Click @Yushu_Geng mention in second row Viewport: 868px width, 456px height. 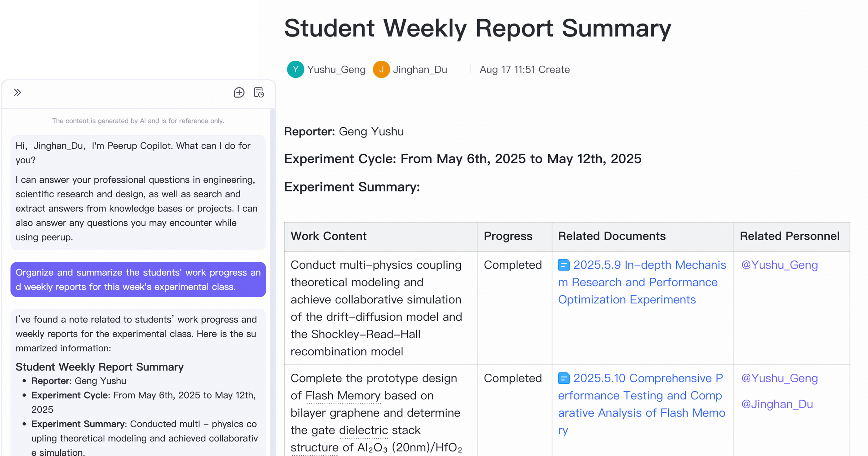779,378
